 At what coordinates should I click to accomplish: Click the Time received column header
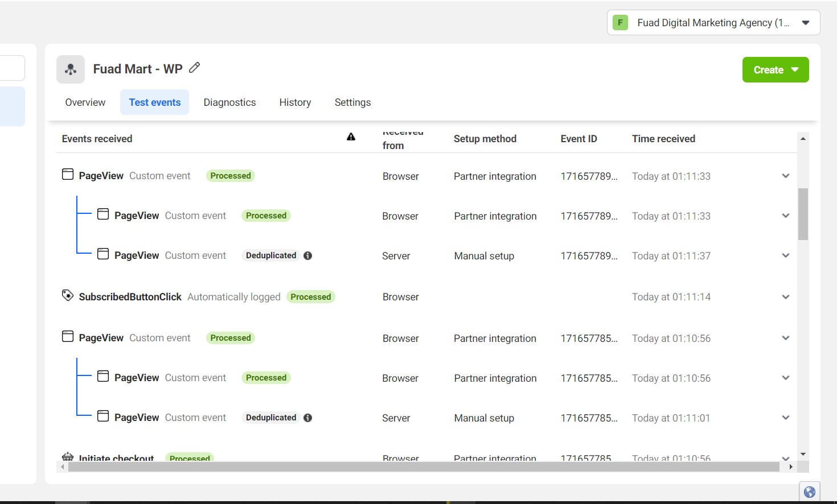(x=663, y=139)
